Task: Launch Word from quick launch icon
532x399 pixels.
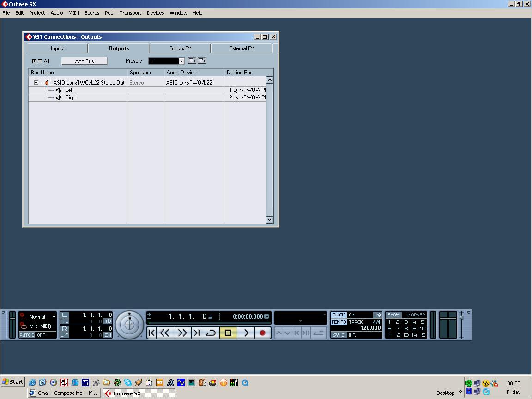Action: (x=85, y=383)
